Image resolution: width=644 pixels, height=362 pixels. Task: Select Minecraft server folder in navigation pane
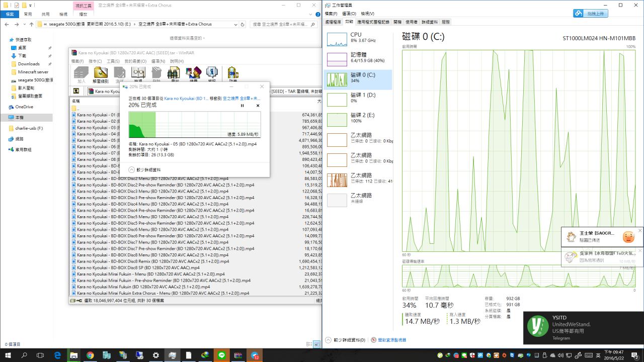(33, 72)
